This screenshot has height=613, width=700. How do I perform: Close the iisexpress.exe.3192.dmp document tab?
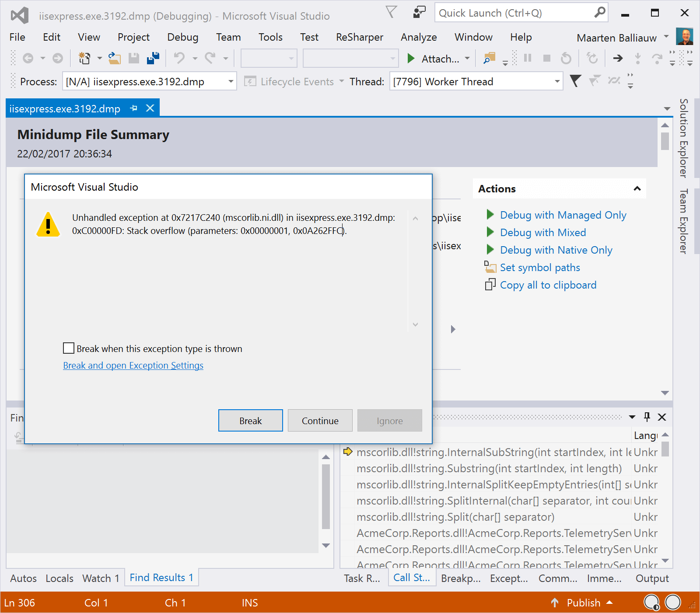click(x=150, y=108)
